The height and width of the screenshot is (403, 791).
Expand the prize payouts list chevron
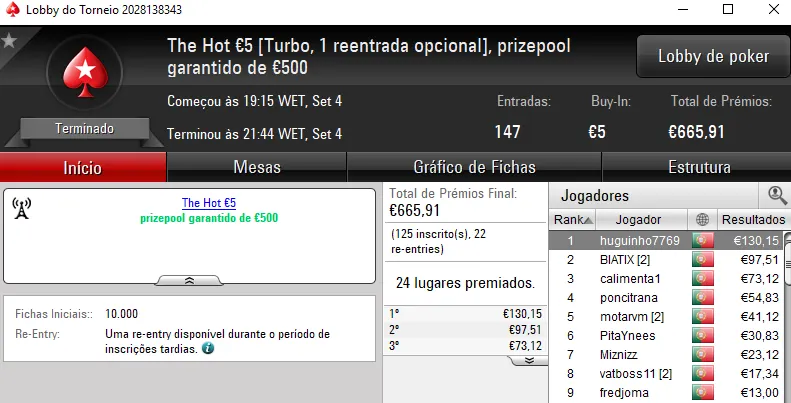pyautogui.click(x=529, y=361)
